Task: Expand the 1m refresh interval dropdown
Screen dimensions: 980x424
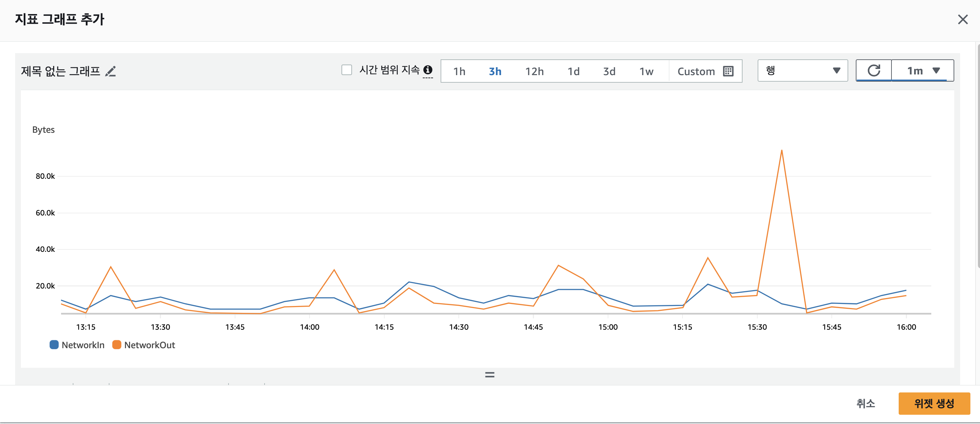Action: coord(923,71)
